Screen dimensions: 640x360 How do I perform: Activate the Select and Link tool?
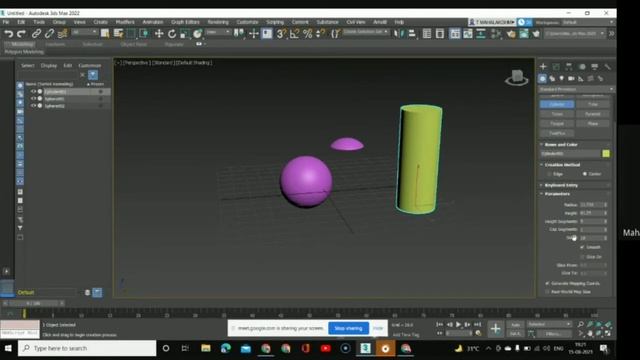36,34
